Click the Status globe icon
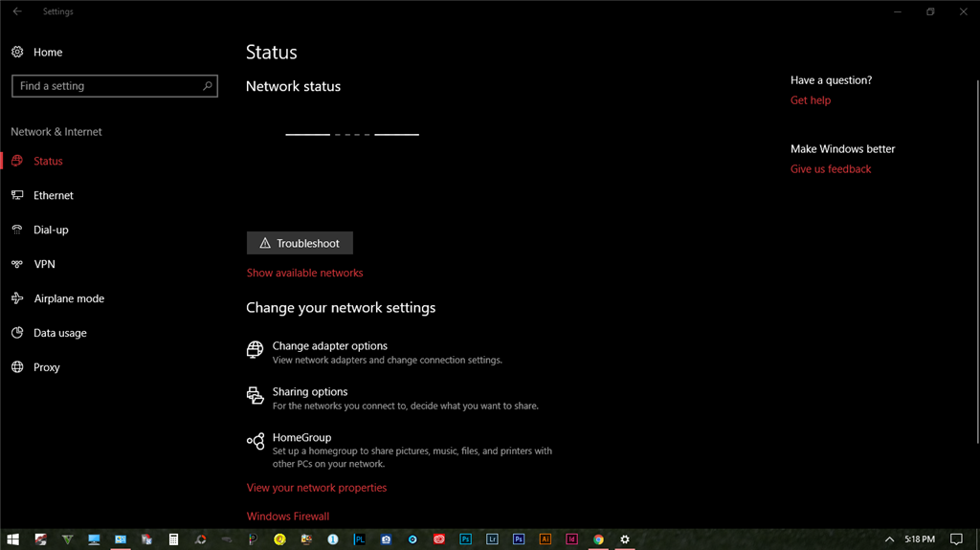This screenshot has width=980, height=550. (17, 161)
